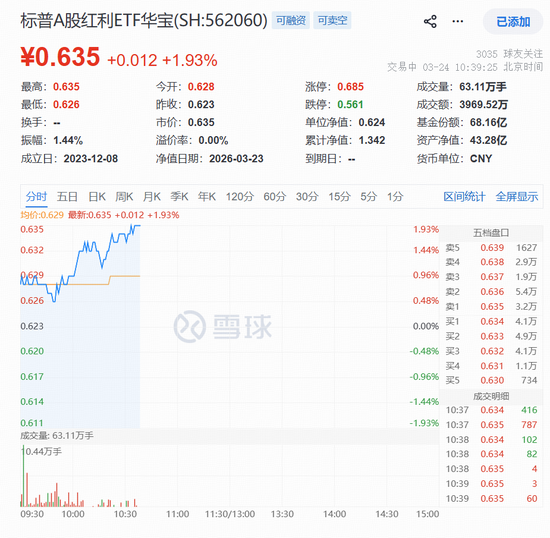Click the 10:39 trade with volume 60
The height and width of the screenshot is (538, 550).
tap(491, 498)
